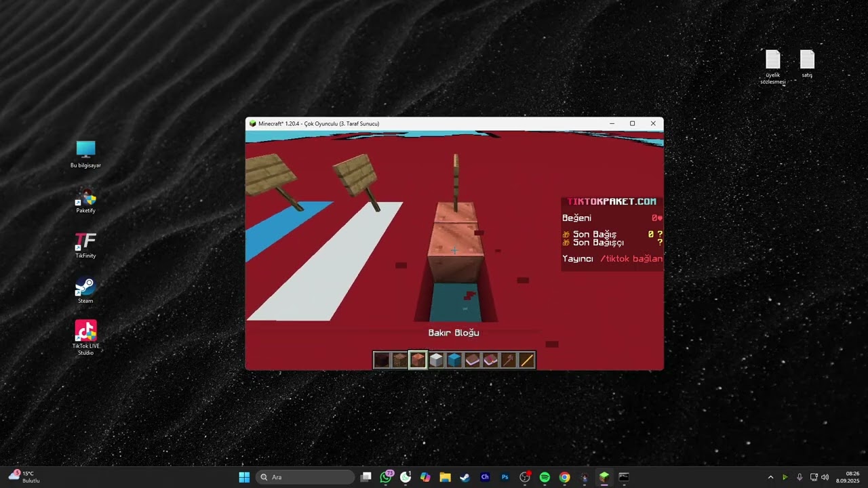
Task: Select the axe tool hotbar slot
Action: tap(509, 360)
